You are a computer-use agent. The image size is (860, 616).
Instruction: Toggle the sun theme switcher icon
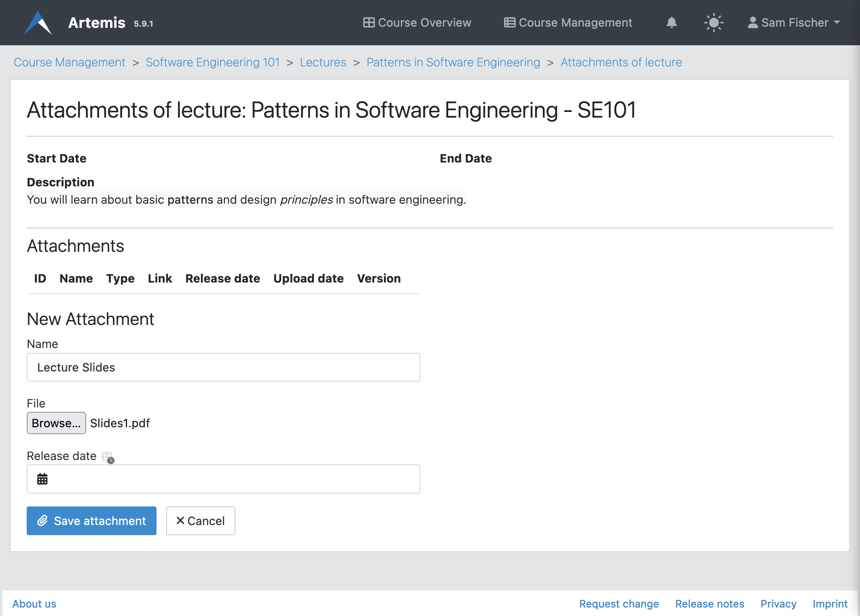click(x=714, y=23)
